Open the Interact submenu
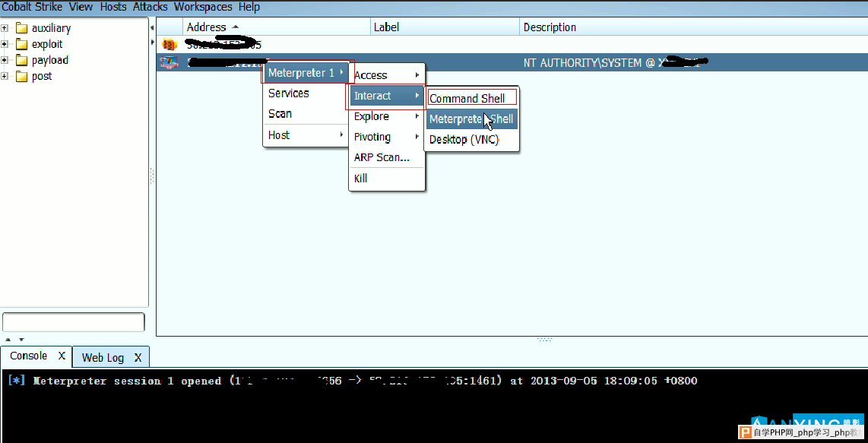The image size is (868, 443). (387, 96)
